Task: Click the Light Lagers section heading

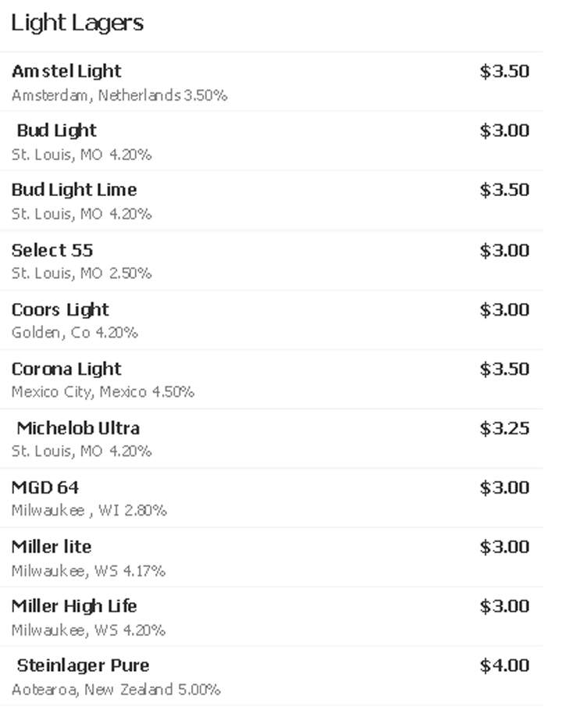Action: (x=77, y=23)
